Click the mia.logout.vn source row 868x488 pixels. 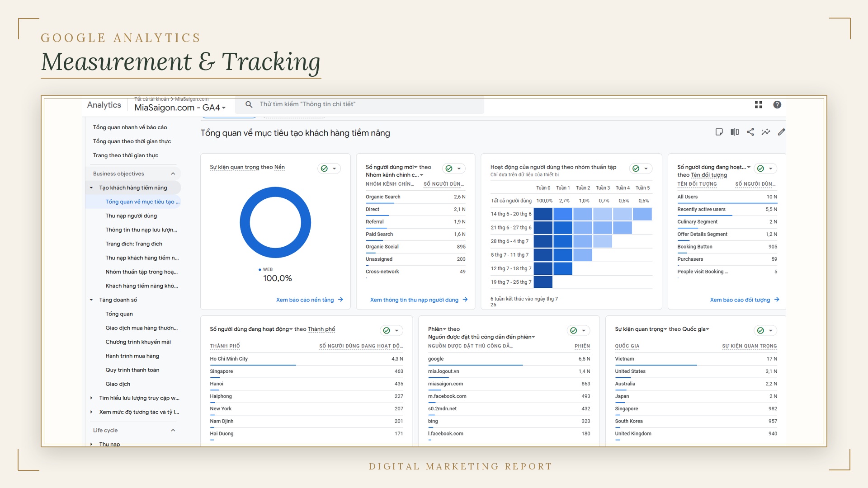(x=509, y=371)
